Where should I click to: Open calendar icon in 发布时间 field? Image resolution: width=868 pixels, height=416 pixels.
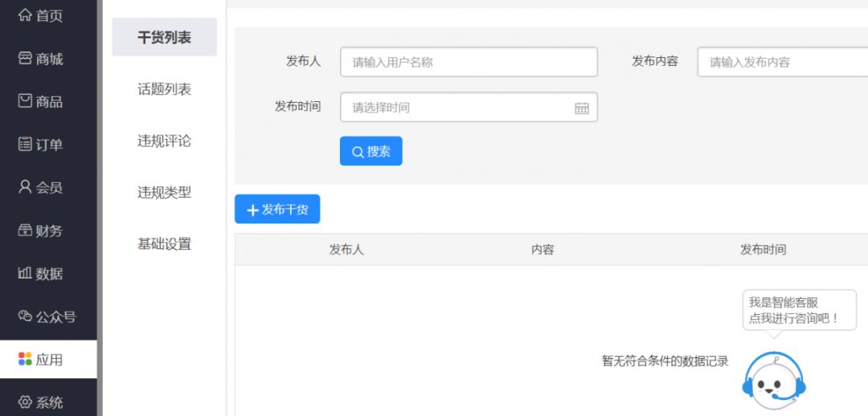point(582,108)
